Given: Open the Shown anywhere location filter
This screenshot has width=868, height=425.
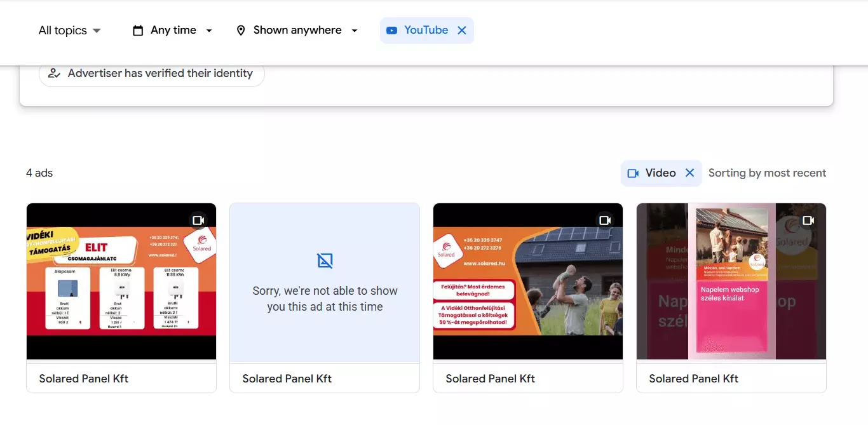Looking at the screenshot, I should [x=297, y=30].
